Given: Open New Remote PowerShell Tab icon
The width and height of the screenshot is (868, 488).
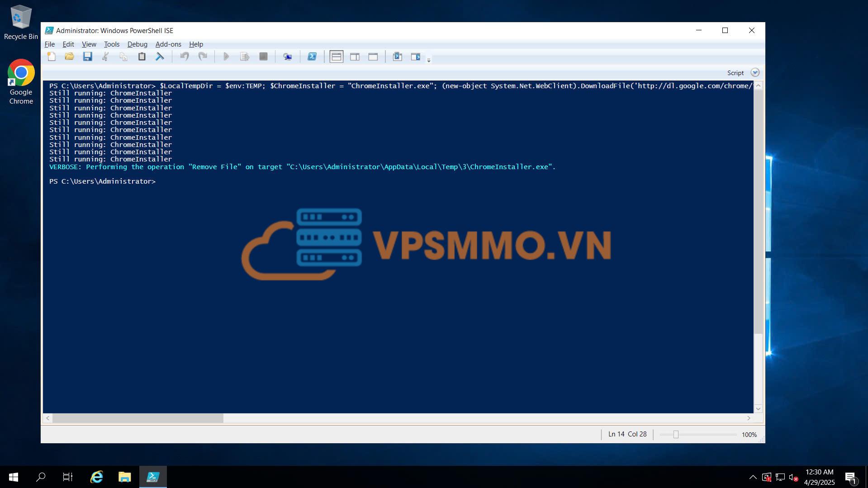Looking at the screenshot, I should [287, 57].
